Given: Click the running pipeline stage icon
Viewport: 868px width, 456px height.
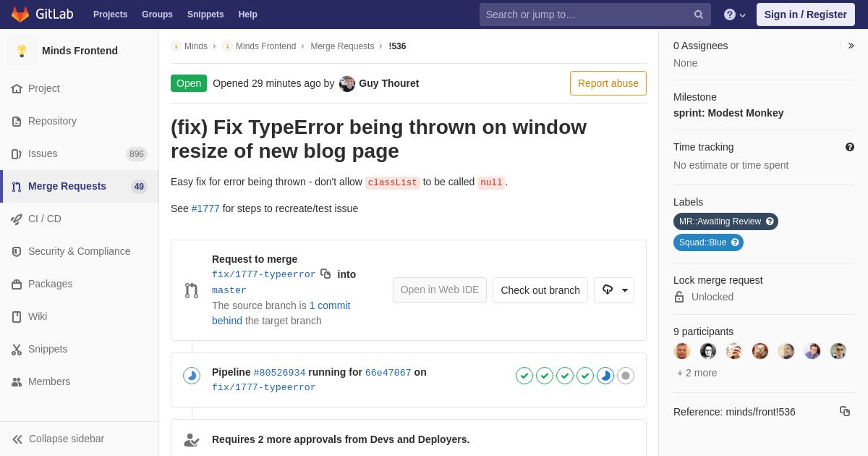Looking at the screenshot, I should pos(605,376).
